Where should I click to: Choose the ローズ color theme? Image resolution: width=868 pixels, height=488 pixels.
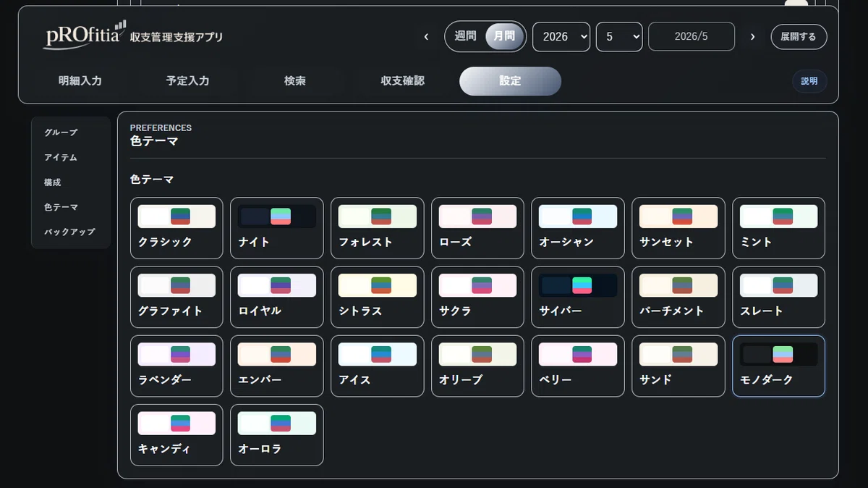pos(477,228)
